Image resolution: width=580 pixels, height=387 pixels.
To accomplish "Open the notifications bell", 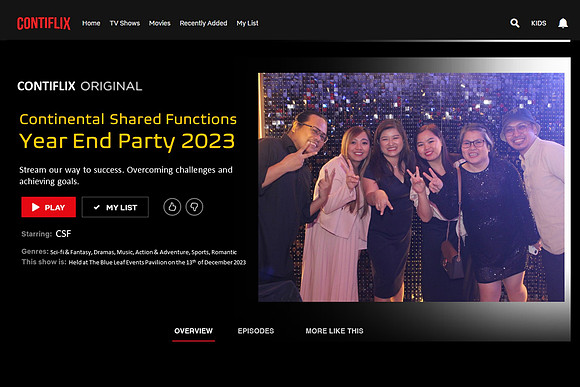I will point(563,23).
